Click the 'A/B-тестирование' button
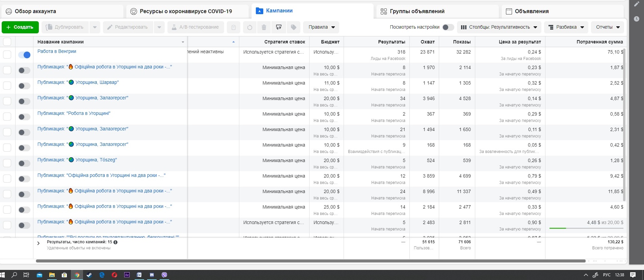644x280 pixels. pos(196,27)
